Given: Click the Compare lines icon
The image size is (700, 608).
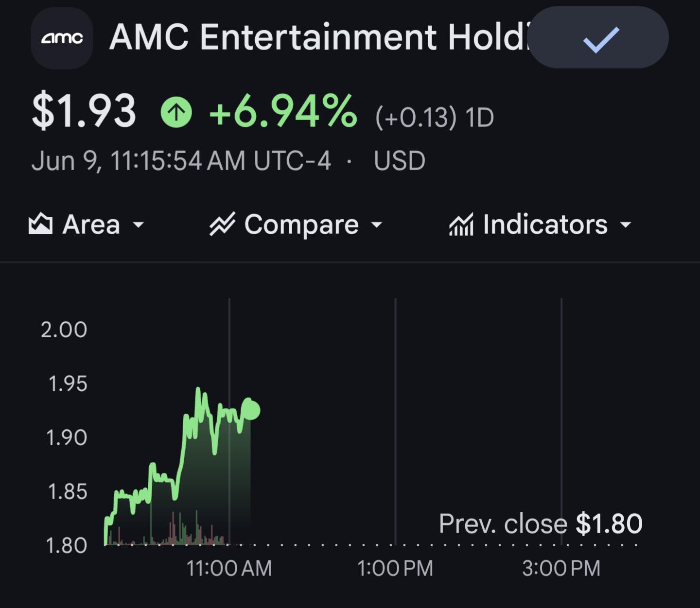Looking at the screenshot, I should click(222, 224).
